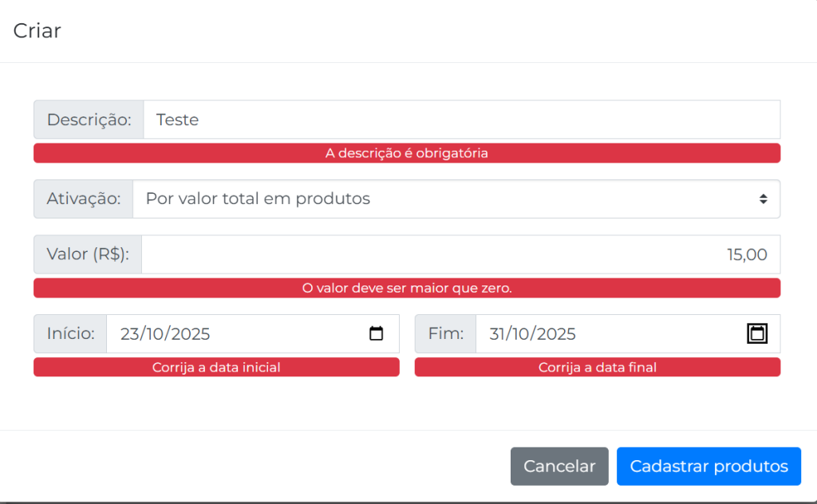The width and height of the screenshot is (817, 504).
Task: Focus the Descrição text field containing Teste
Action: coord(461,120)
